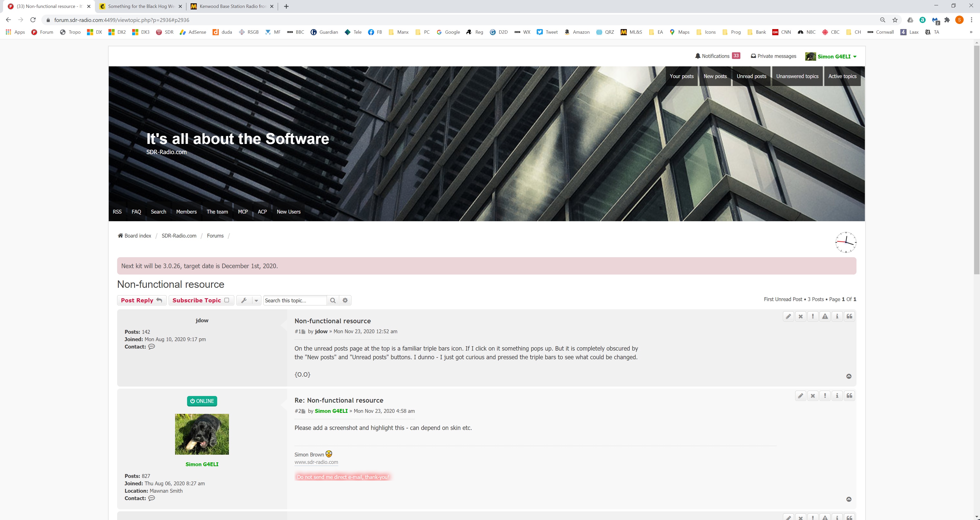Go to Members in the navigation bar
Viewport: 980px width, 520px height.
pyautogui.click(x=186, y=212)
